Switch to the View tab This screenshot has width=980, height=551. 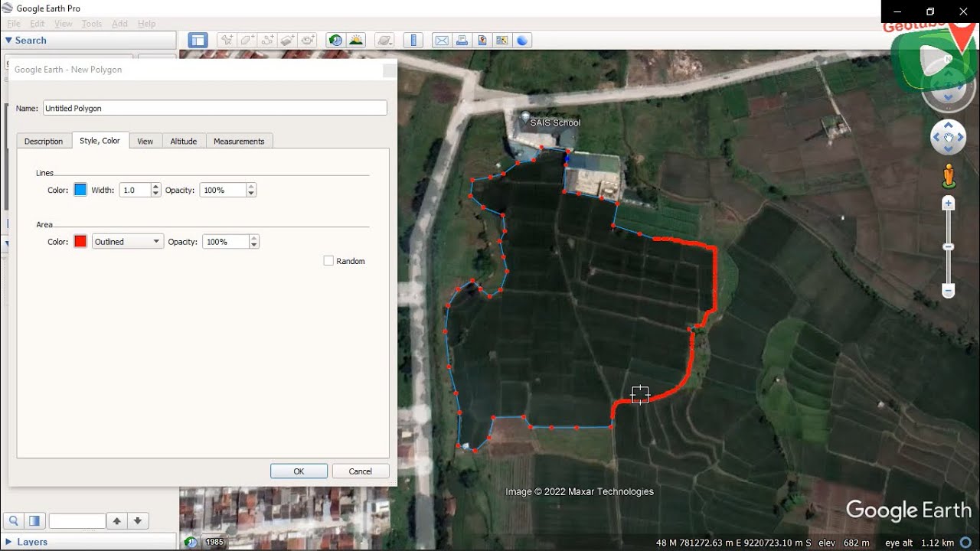tap(145, 141)
